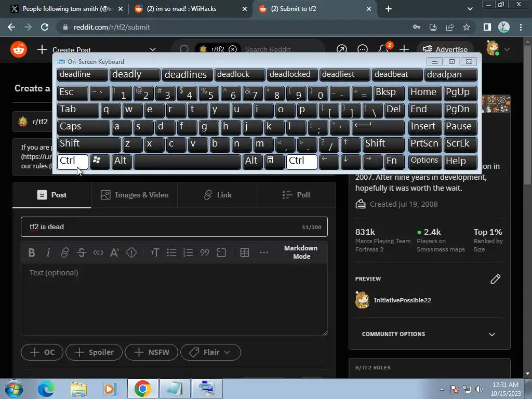Click Options key on On-Screen Keyboard

point(425,162)
